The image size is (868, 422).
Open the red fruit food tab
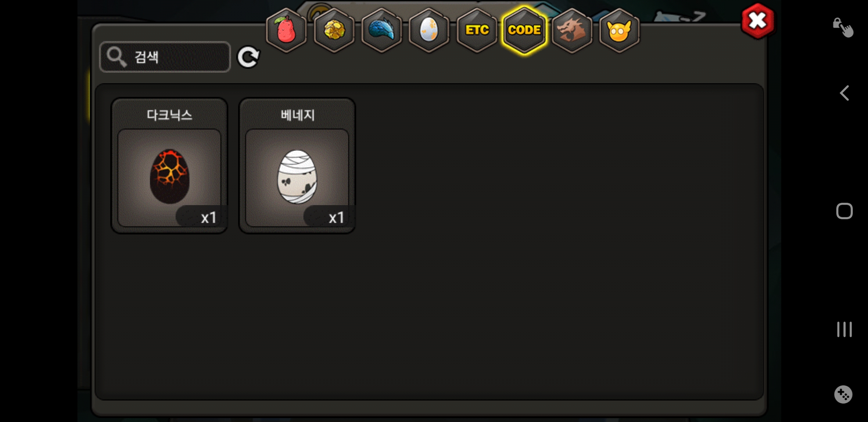coord(286,30)
